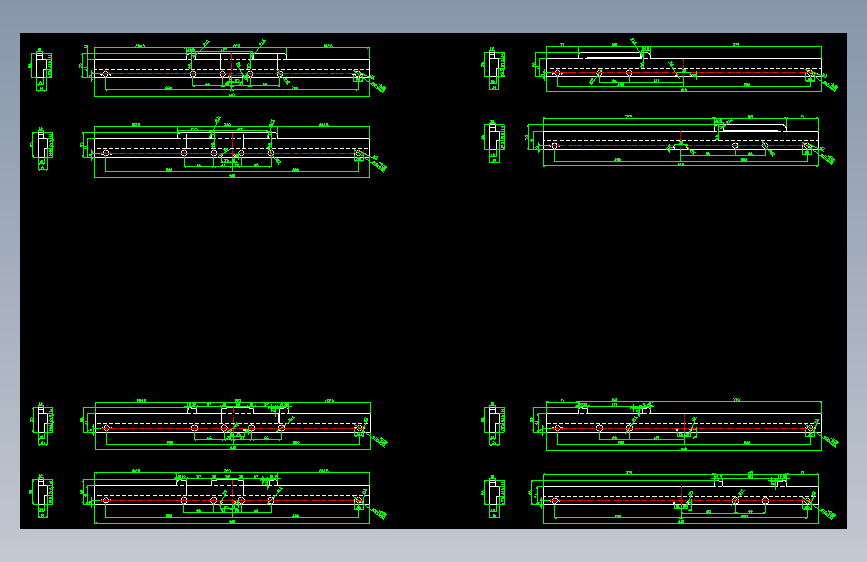Select the third rail drawing in the right column
867x562 pixels.
[x=685, y=424]
